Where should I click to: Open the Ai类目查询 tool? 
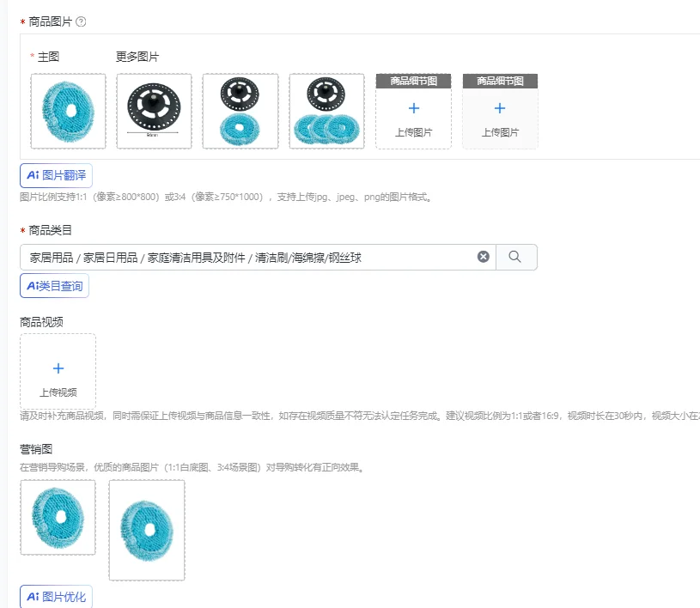[54, 286]
